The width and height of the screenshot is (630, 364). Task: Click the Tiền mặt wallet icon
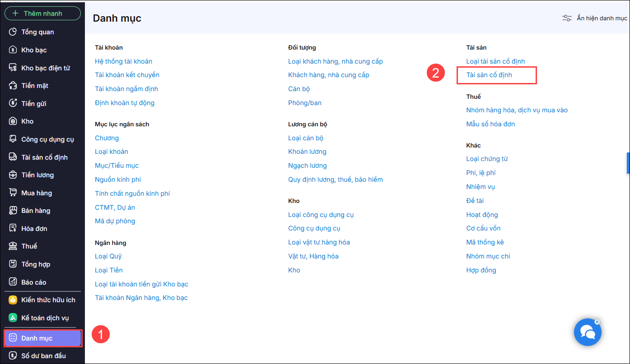pos(13,86)
